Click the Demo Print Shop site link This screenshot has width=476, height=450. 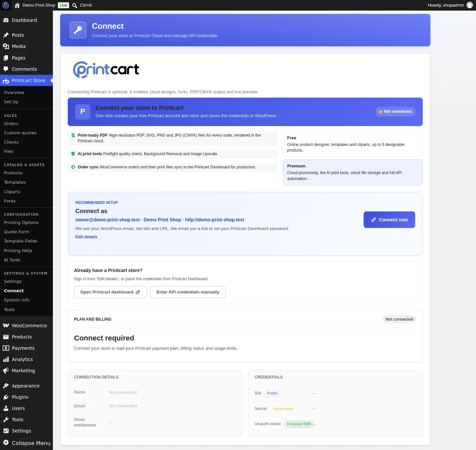[39, 5]
